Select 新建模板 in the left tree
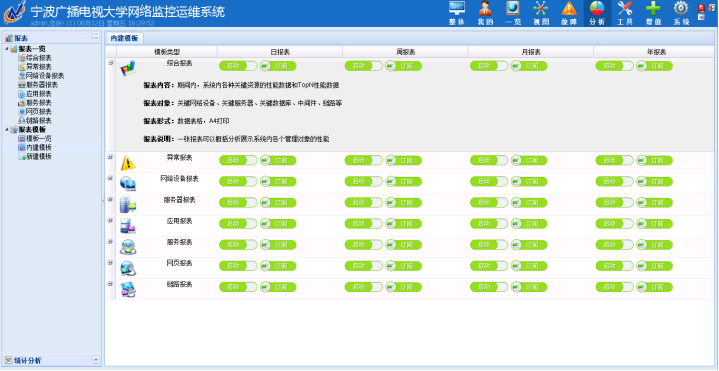The height and width of the screenshot is (371, 719). 39,157
